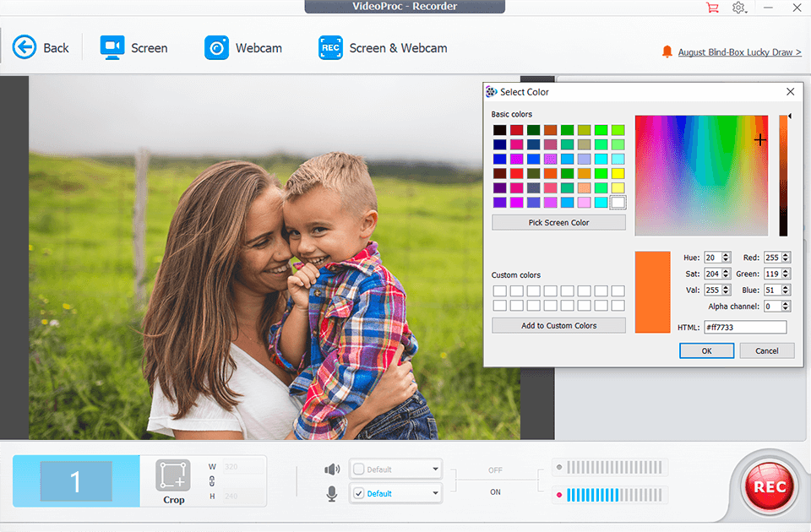Click the HTML hex color field
811x532 pixels.
point(744,327)
